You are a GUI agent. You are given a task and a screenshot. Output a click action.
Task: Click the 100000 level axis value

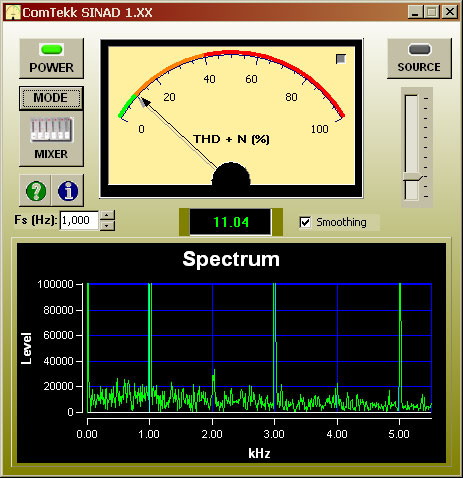pyautogui.click(x=55, y=284)
